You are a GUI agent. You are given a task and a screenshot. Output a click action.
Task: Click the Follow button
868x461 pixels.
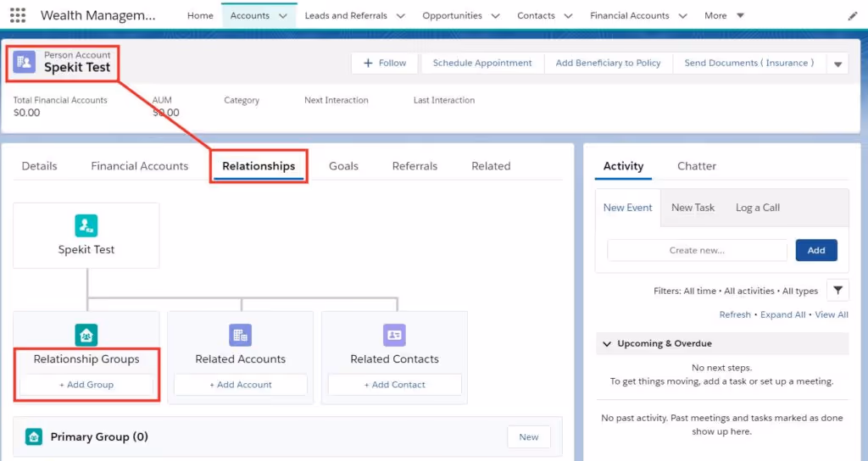[x=385, y=63]
